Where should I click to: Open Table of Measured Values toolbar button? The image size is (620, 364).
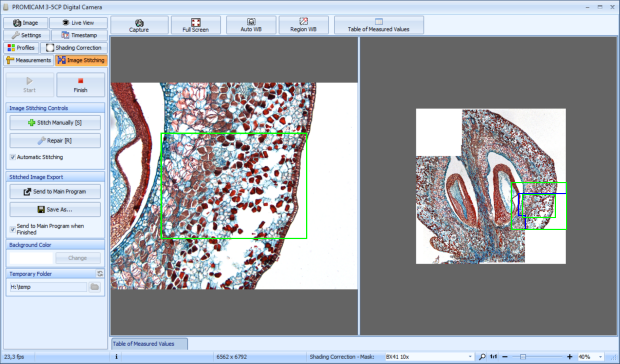point(379,25)
